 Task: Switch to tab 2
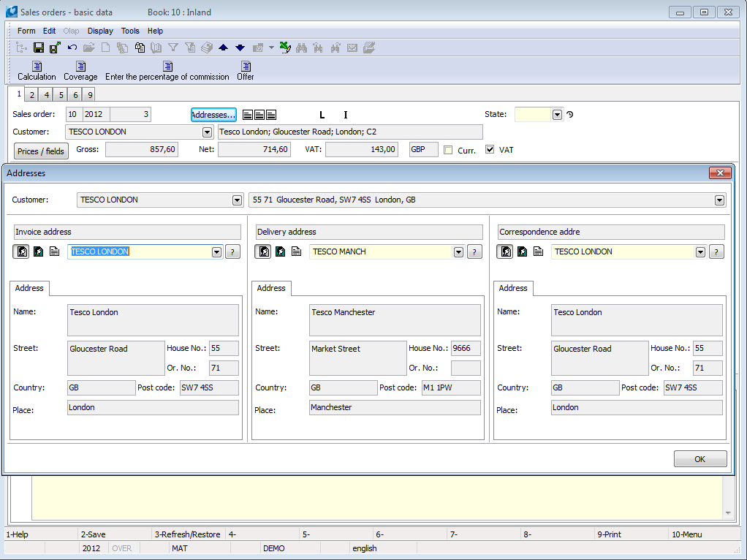click(32, 95)
